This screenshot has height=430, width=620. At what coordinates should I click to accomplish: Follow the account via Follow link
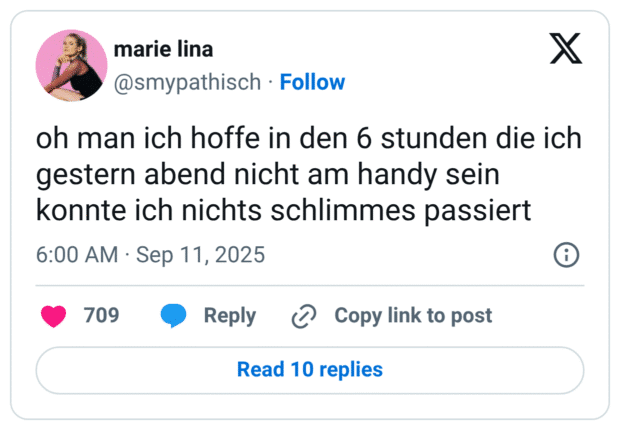(x=312, y=82)
